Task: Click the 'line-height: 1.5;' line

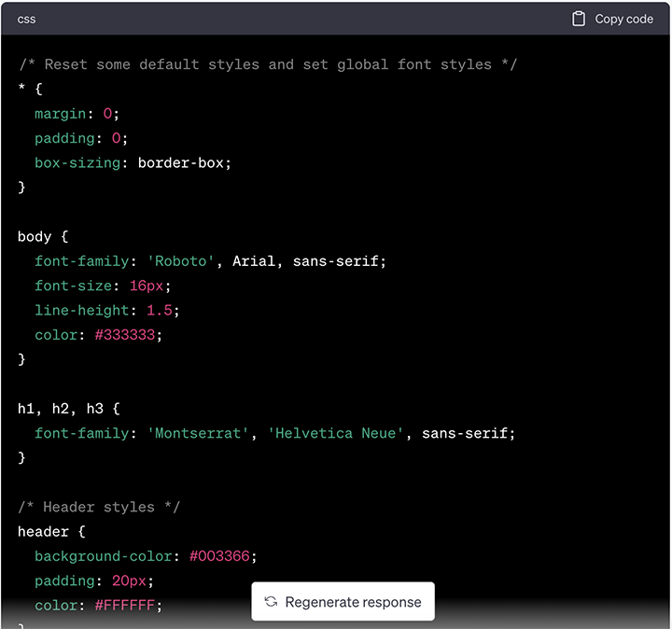Action: 107,310
